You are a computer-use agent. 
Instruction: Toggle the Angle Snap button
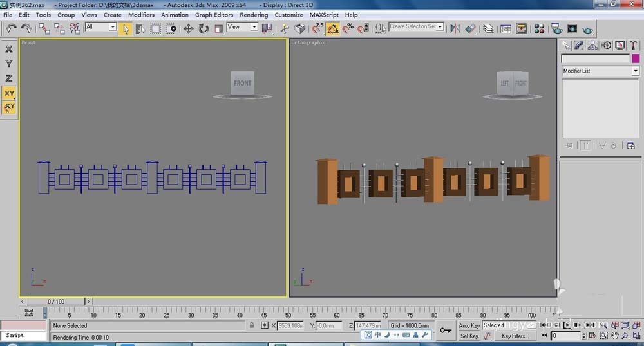[x=333, y=28]
